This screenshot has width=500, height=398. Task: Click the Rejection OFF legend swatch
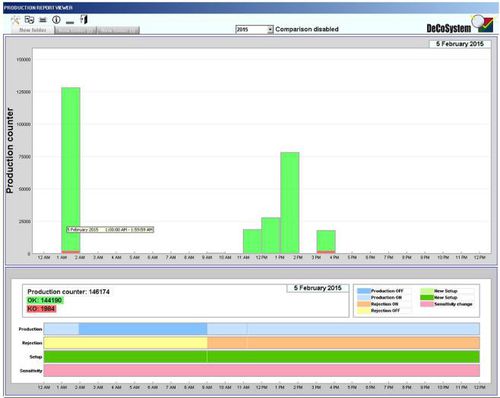[x=364, y=311]
